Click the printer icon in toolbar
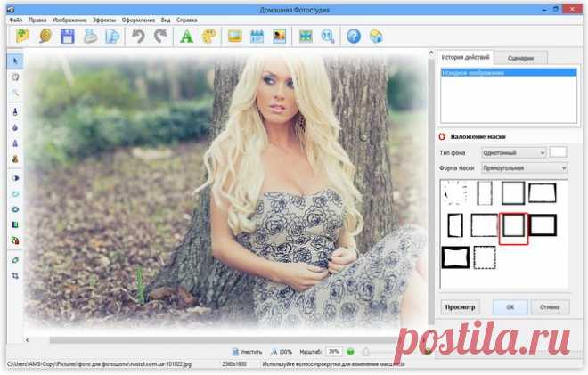 89,37
